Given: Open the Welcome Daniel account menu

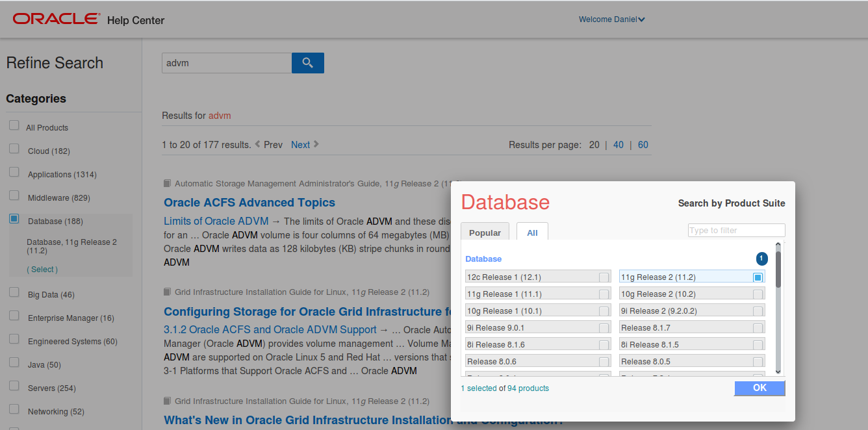Looking at the screenshot, I should (x=612, y=19).
